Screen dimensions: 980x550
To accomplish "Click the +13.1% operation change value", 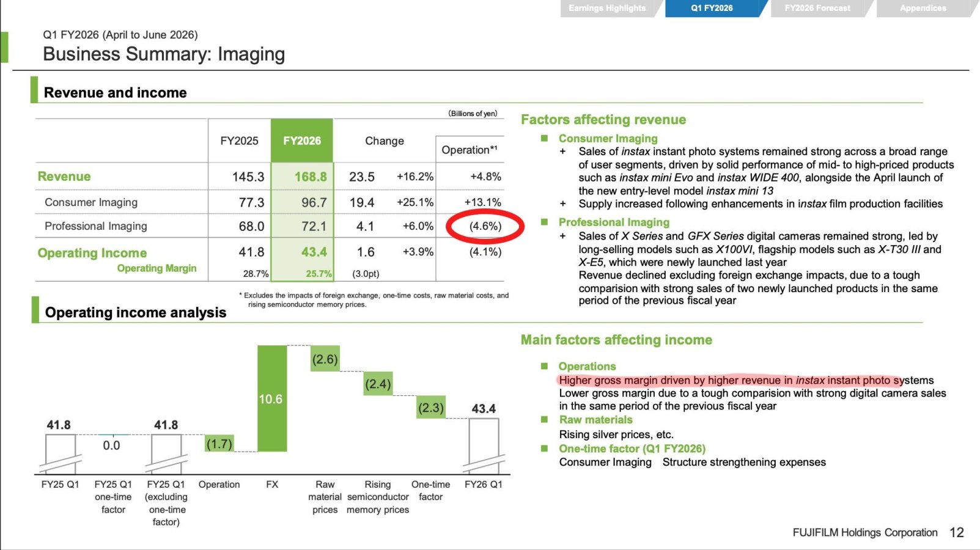I will [483, 202].
